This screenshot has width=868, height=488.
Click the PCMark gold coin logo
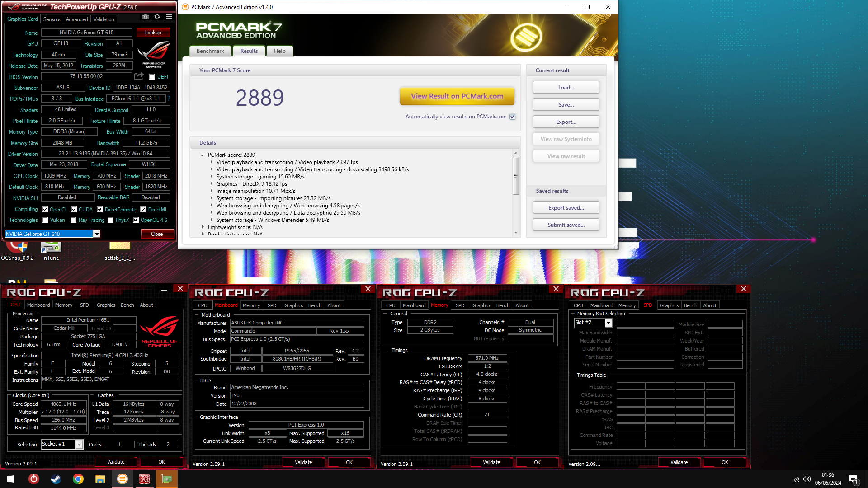(526, 37)
